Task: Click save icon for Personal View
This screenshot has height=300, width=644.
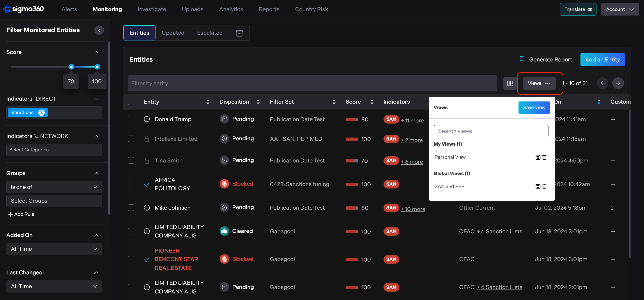Action: click(538, 157)
